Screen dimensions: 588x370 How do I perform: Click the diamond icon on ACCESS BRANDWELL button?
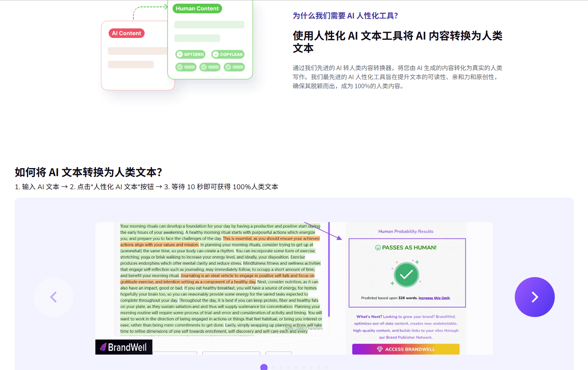pyautogui.click(x=379, y=349)
